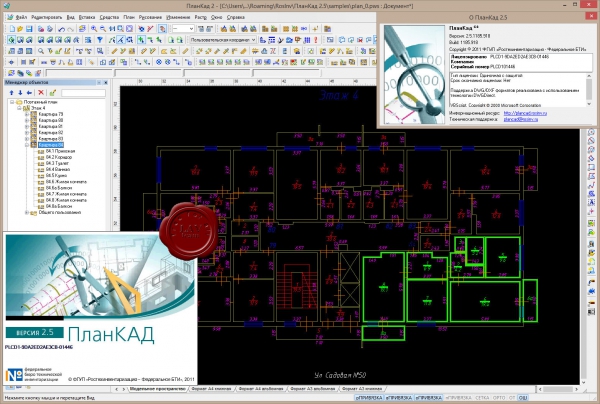Screen dimensions: 600x404
Task: Delete object with red X icon
Action: 41,93
